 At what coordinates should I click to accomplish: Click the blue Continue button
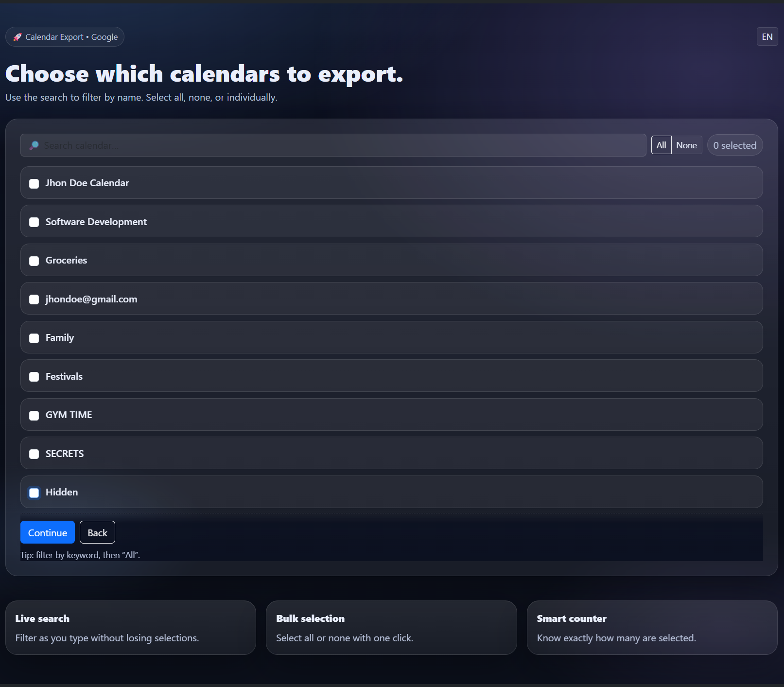click(x=48, y=532)
